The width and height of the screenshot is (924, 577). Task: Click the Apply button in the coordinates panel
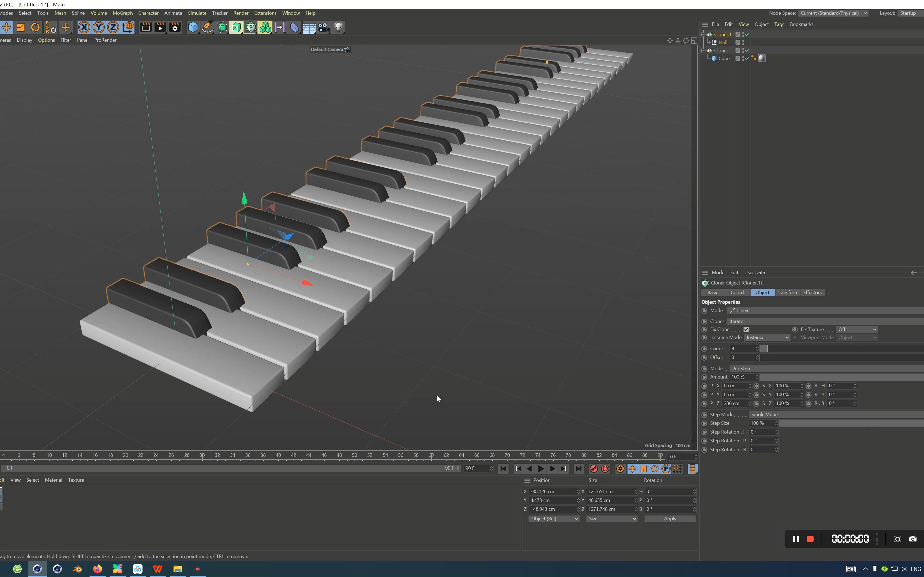tap(670, 518)
